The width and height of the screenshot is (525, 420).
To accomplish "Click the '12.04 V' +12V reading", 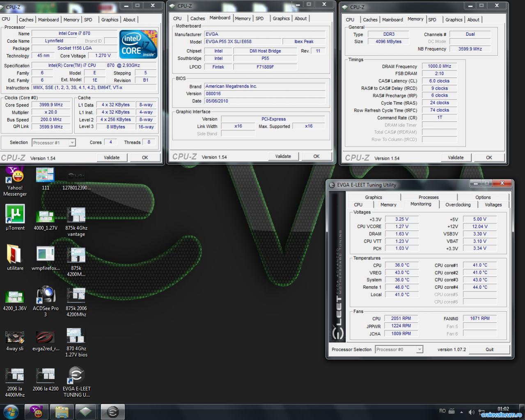I will (x=480, y=227).
